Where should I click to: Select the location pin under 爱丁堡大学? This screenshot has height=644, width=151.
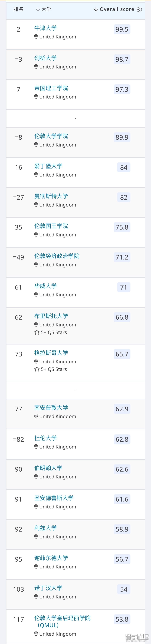point(36,175)
